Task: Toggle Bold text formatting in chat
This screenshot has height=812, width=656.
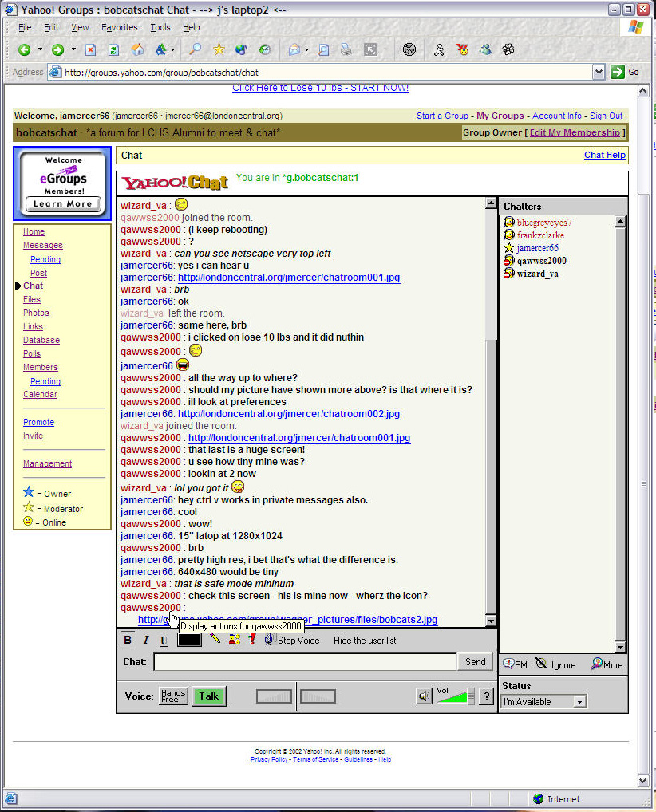Action: 128,640
